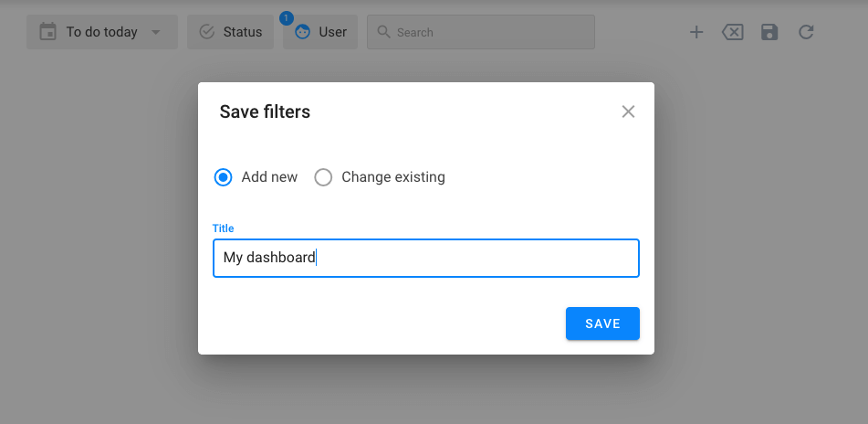The image size is (868, 424).
Task: Click the magnifier icon in search box
Action: (x=383, y=32)
